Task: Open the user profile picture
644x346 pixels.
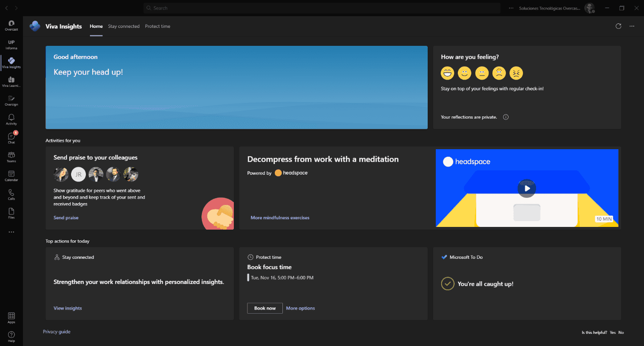Action: pyautogui.click(x=589, y=8)
